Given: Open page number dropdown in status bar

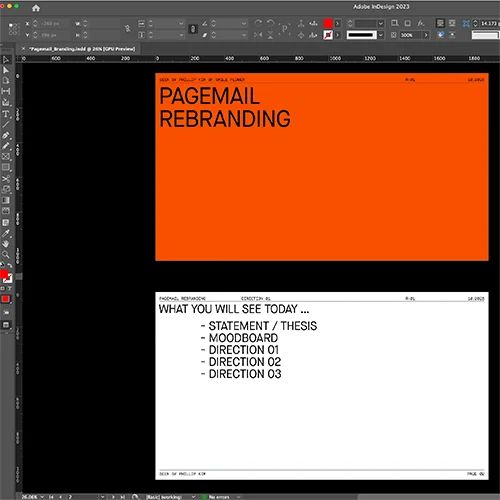Looking at the screenshot, I should coord(103,497).
